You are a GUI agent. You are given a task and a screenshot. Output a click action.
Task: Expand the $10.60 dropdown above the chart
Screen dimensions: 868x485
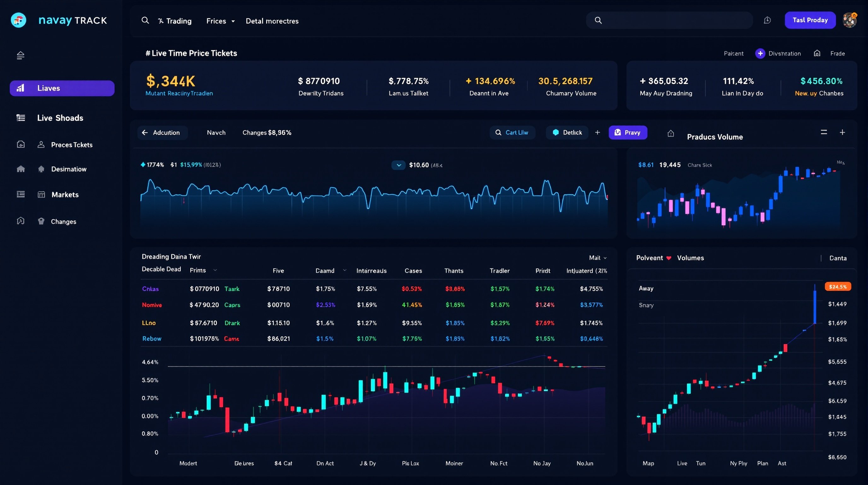(399, 165)
